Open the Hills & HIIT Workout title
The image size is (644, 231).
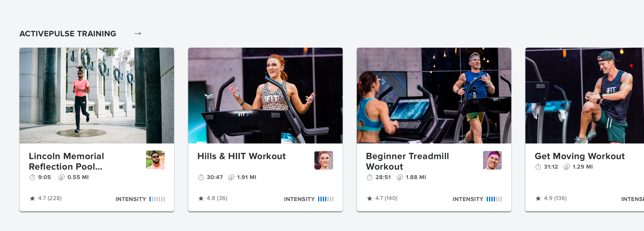(x=241, y=156)
